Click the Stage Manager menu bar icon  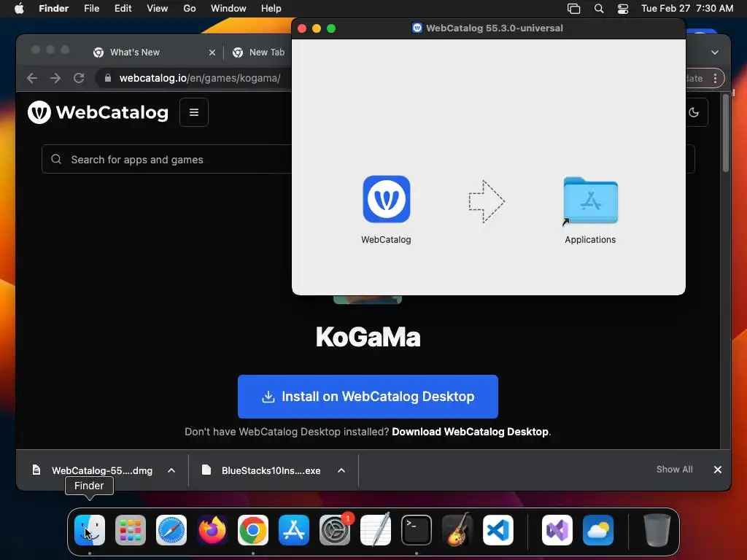coord(573,9)
